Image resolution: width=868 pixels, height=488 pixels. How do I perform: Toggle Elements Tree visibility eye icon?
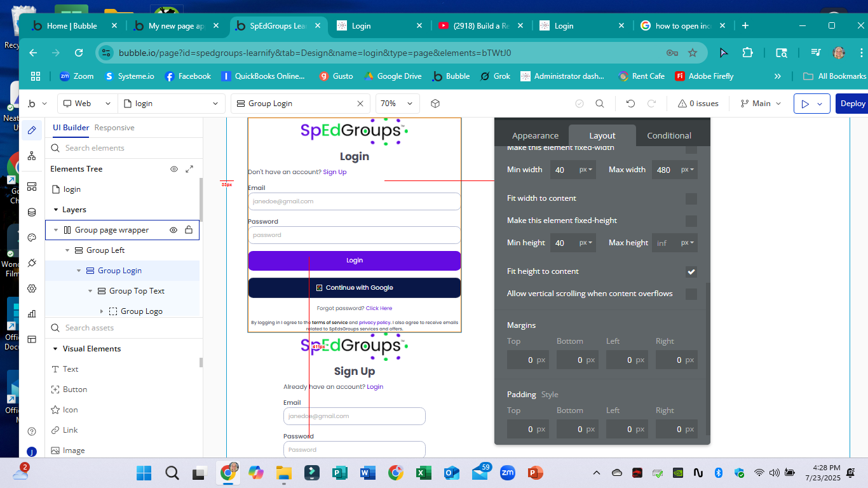pyautogui.click(x=174, y=169)
